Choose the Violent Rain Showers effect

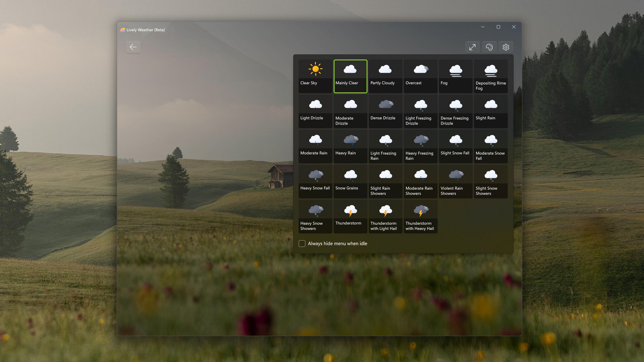[x=455, y=181]
